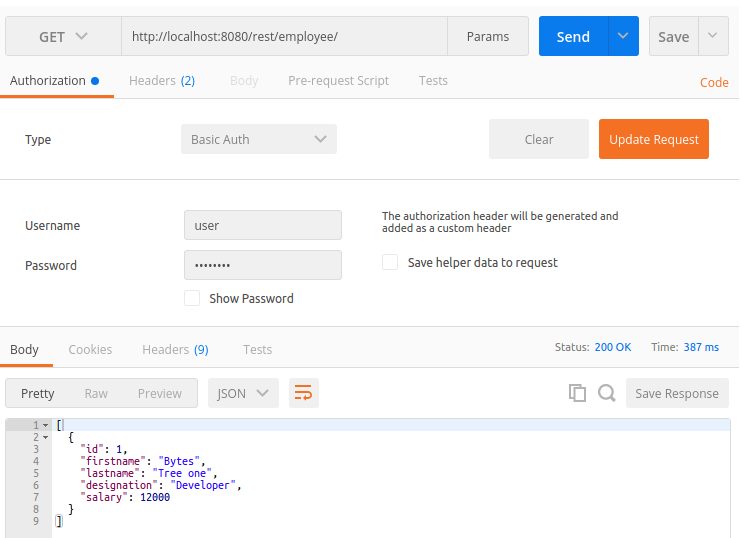Open the response Headers (9) tab
742x538 pixels.
pos(175,350)
